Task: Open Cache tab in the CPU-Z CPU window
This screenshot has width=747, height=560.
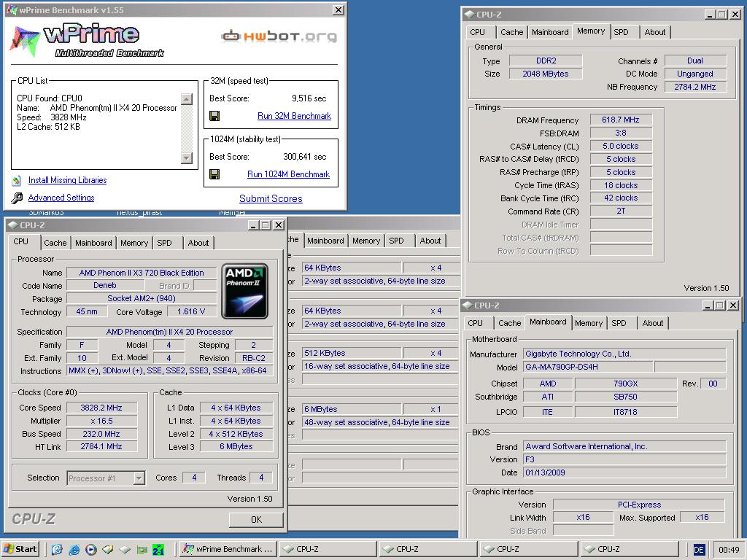Action: 55,243
